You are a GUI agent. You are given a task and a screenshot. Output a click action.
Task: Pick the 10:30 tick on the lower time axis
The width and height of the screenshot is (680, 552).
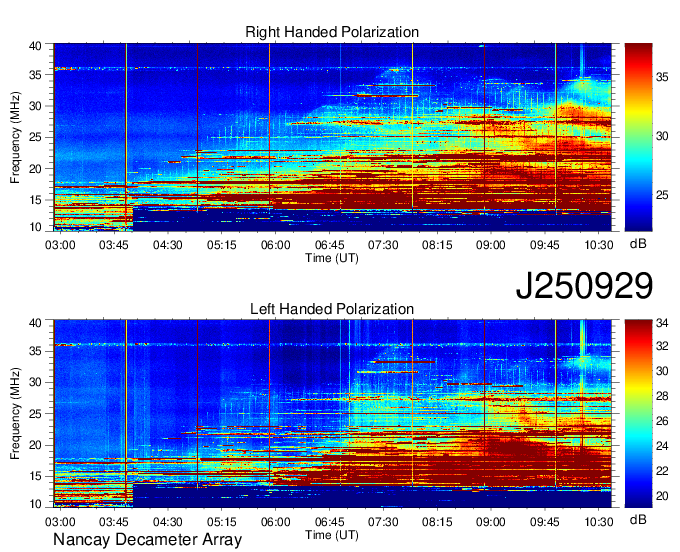[599, 522]
